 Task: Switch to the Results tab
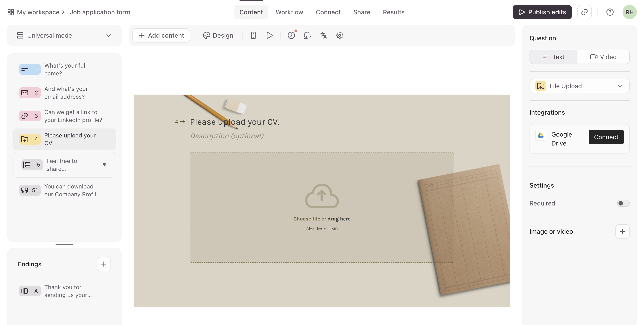[394, 12]
